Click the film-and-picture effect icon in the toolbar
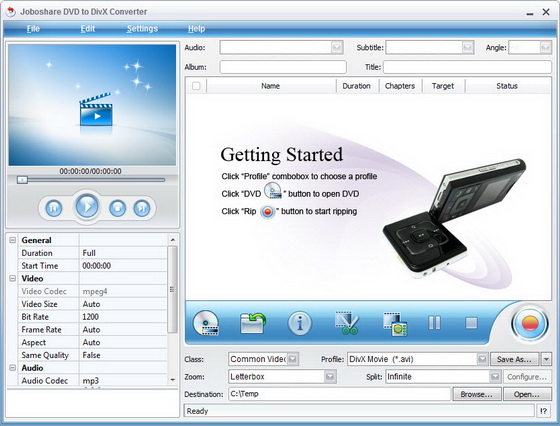 tap(395, 324)
